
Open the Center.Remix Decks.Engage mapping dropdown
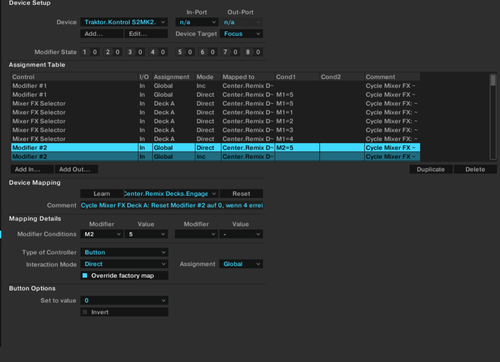(172, 194)
